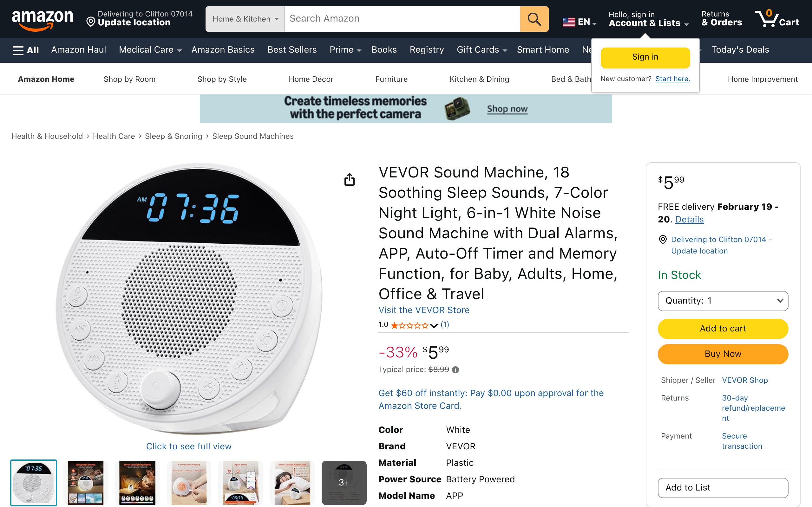Click the Search Amazon input field
This screenshot has height=507, width=812.
coord(402,19)
